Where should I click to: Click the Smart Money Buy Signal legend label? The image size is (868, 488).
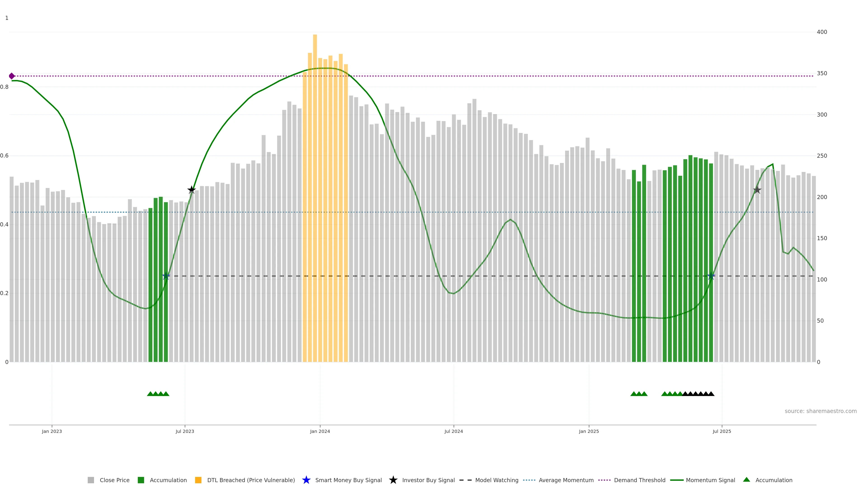348,480
